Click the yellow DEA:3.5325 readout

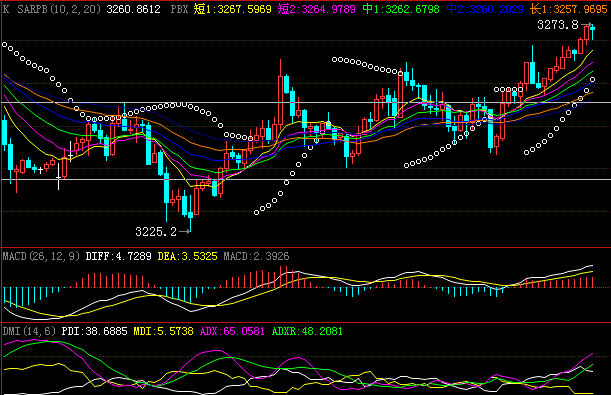(187, 256)
